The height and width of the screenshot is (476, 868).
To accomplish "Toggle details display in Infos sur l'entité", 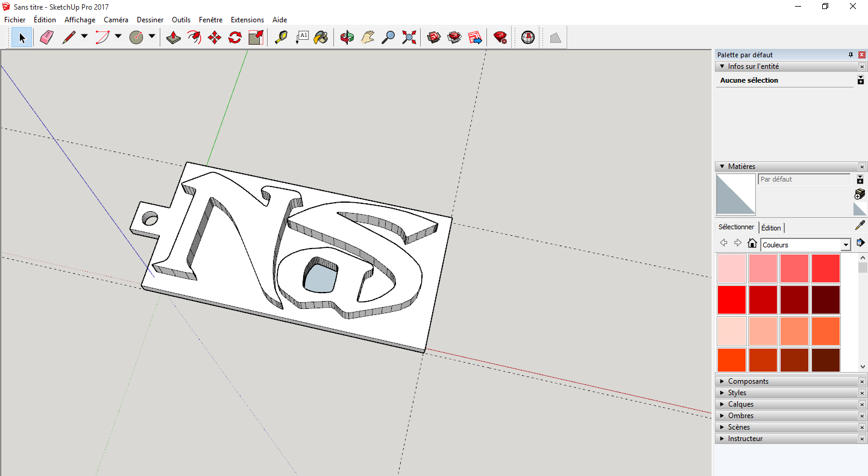I will tap(861, 80).
